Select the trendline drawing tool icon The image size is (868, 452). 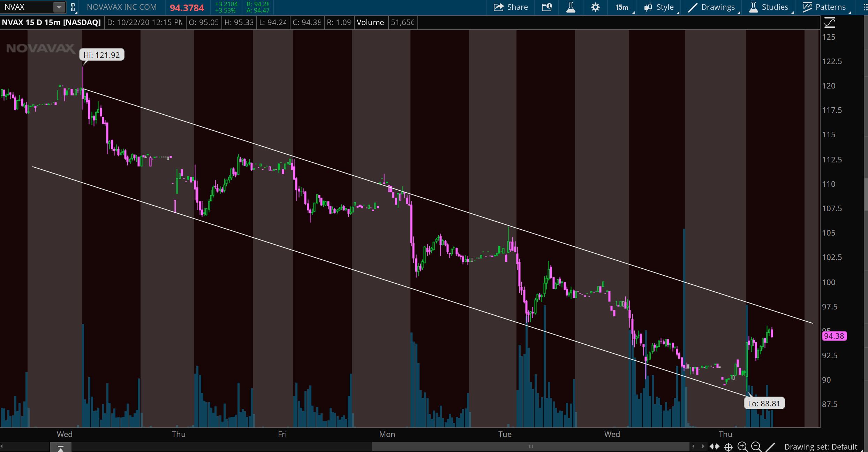click(x=770, y=446)
